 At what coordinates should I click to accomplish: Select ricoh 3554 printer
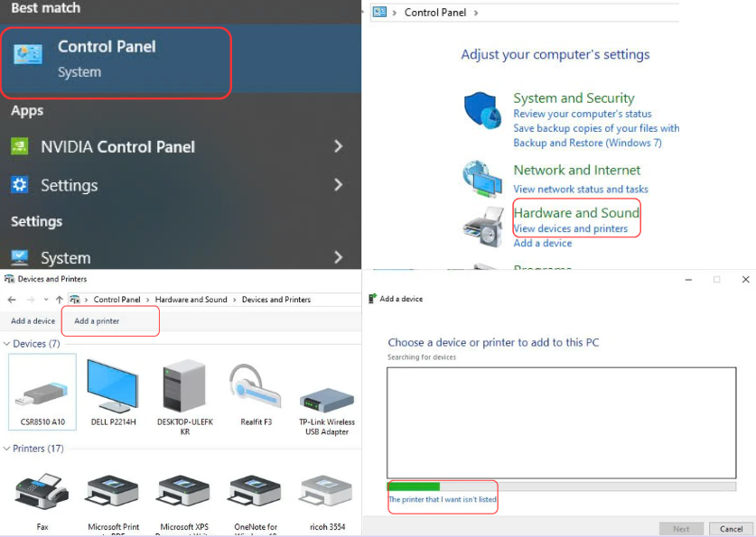coord(327,503)
